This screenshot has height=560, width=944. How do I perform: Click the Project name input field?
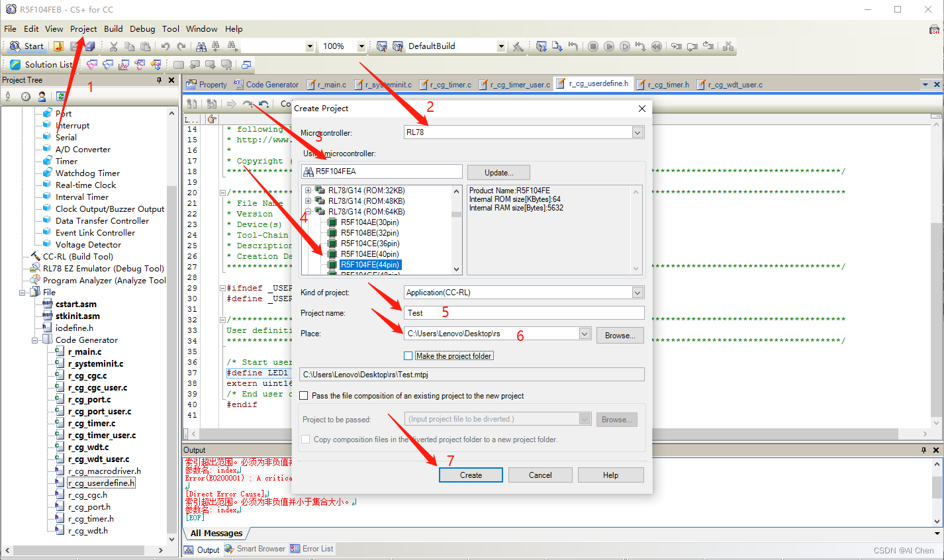click(524, 313)
